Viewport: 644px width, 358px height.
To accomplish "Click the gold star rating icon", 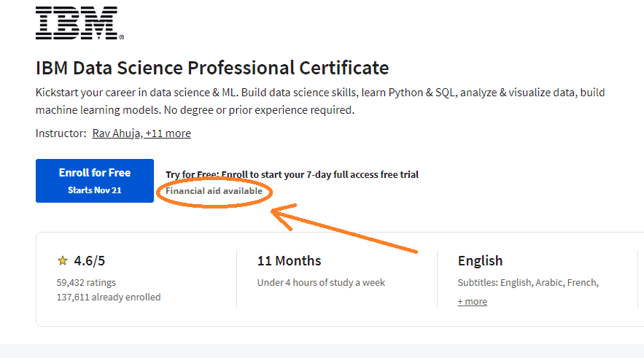I will point(63,261).
